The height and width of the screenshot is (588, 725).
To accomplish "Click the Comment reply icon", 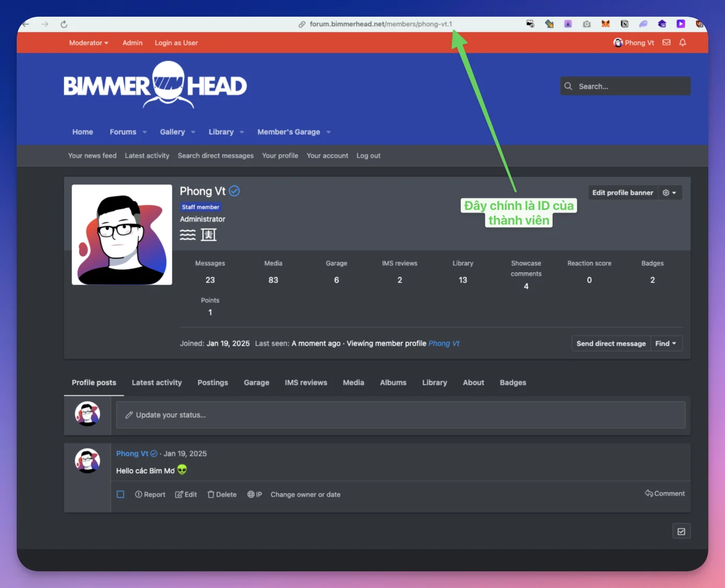I will tap(649, 493).
